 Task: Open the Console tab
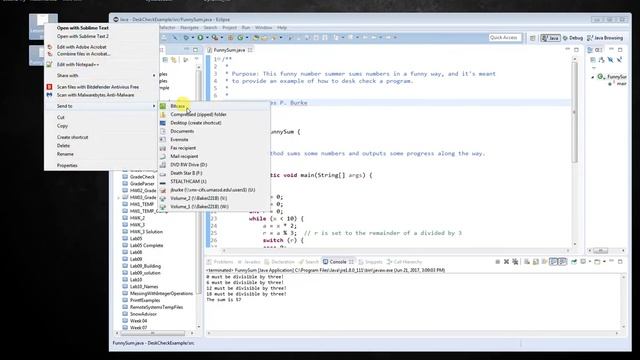point(338,262)
